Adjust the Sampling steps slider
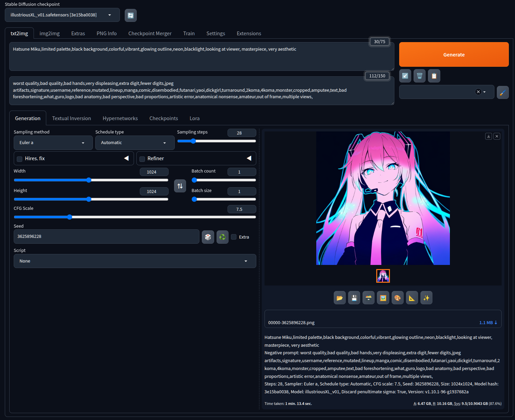 click(x=217, y=141)
